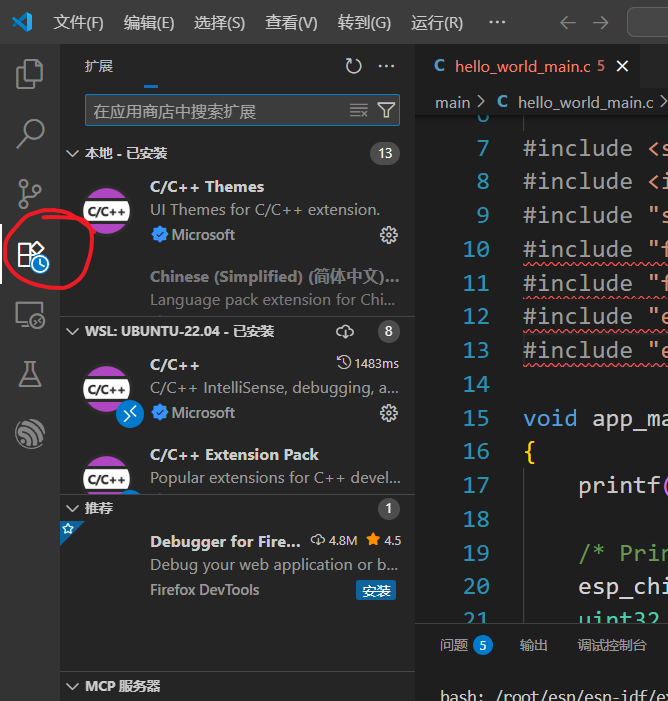Click Microsoft publisher under C/C++ Themes
The height and width of the screenshot is (701, 668).
tap(203, 235)
